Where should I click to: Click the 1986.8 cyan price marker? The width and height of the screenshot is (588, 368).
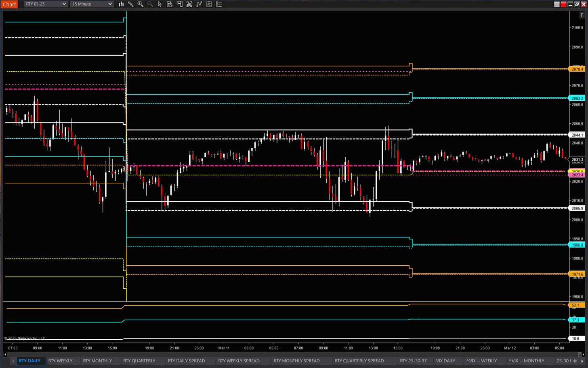[577, 245]
